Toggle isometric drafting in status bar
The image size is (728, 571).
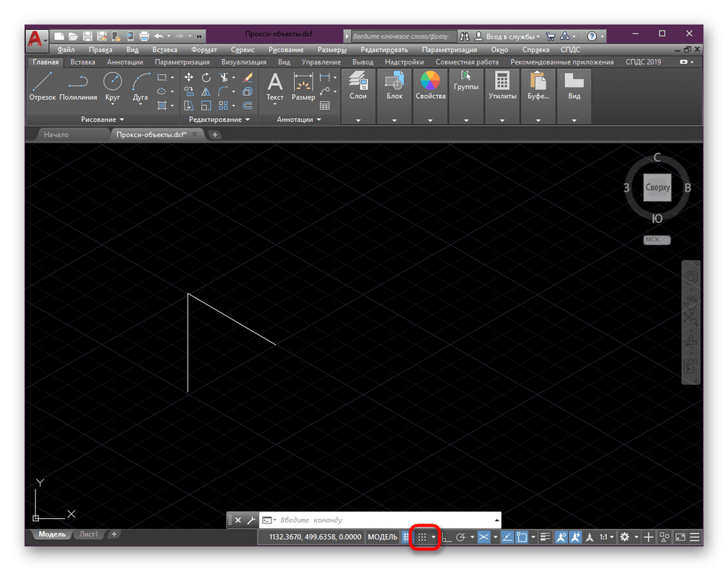pyautogui.click(x=484, y=537)
